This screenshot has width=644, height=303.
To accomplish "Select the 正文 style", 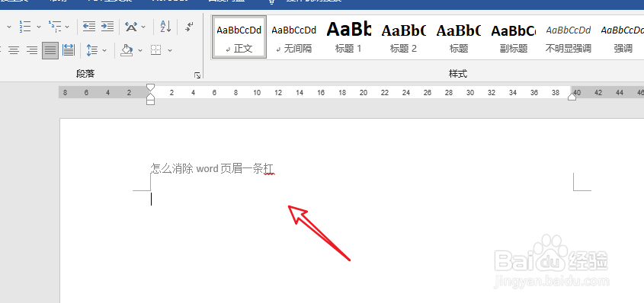I will 239,37.
